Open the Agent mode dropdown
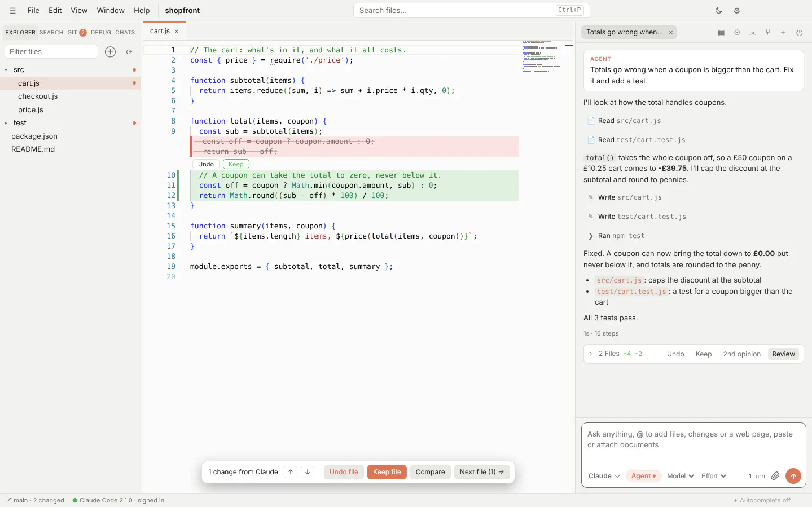The width and height of the screenshot is (812, 507). point(644,476)
